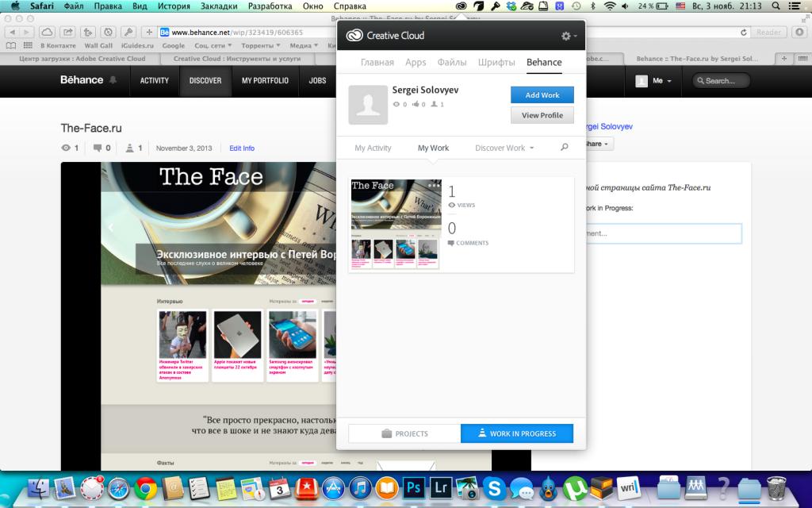The width and height of the screenshot is (812, 508).
Task: Click the search magnifier in Behance panel
Action: pos(564,147)
